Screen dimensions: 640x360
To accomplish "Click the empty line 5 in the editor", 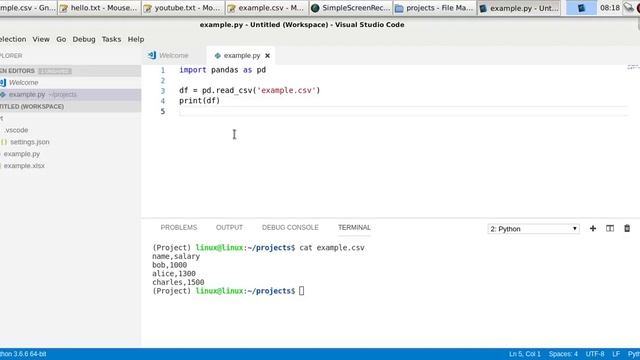I will click(402, 111).
